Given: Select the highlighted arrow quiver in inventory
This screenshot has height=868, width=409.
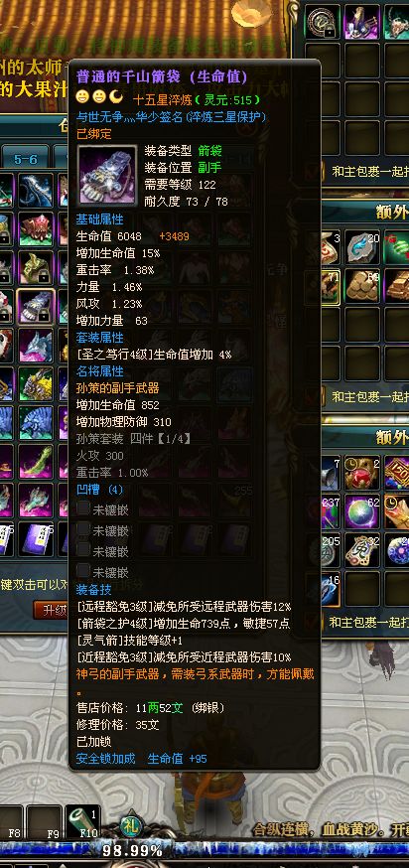Looking at the screenshot, I should (36, 307).
